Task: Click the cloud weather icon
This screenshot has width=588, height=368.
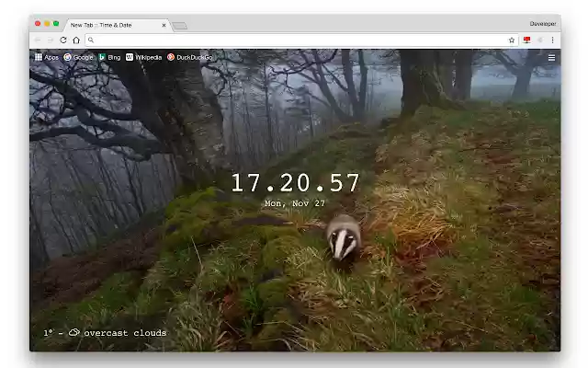Action: tap(74, 332)
